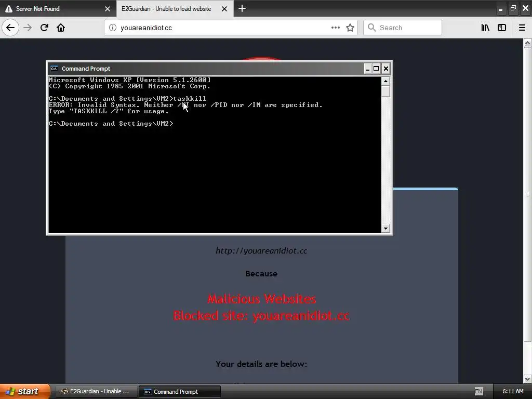Click the red Malicious Websites text

pyautogui.click(x=262, y=299)
